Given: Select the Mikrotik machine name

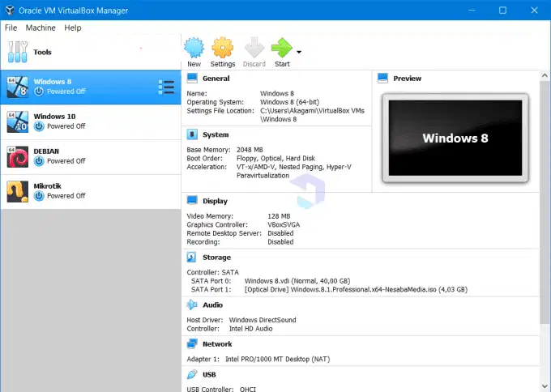Looking at the screenshot, I should point(48,185).
